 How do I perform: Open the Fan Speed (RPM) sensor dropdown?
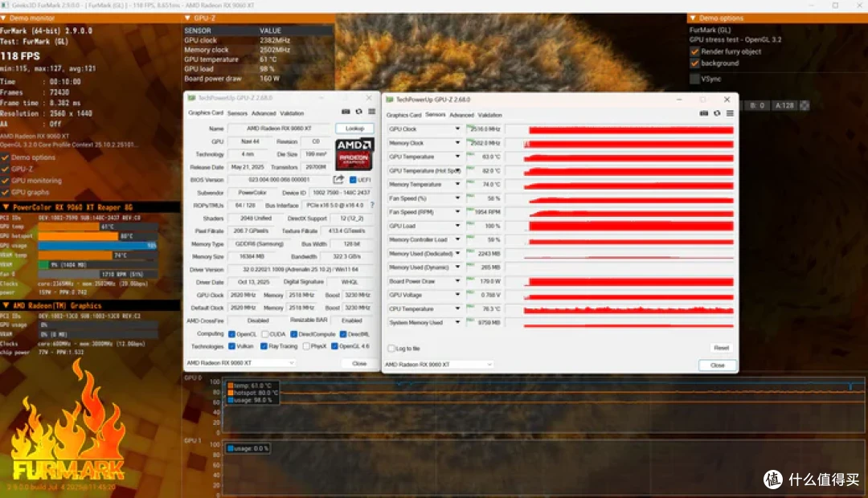tap(457, 212)
